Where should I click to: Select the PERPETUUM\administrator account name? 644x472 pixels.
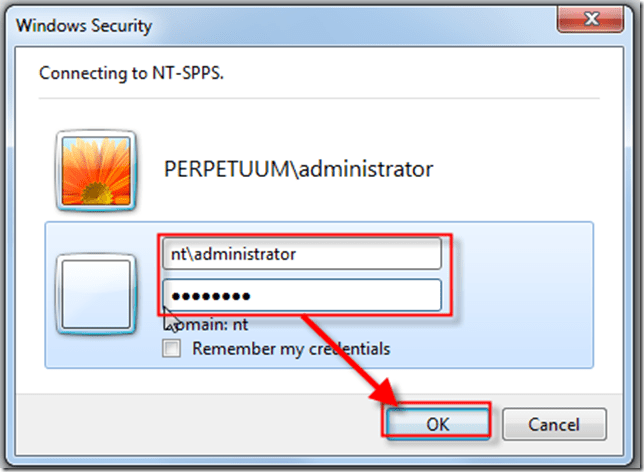click(298, 169)
